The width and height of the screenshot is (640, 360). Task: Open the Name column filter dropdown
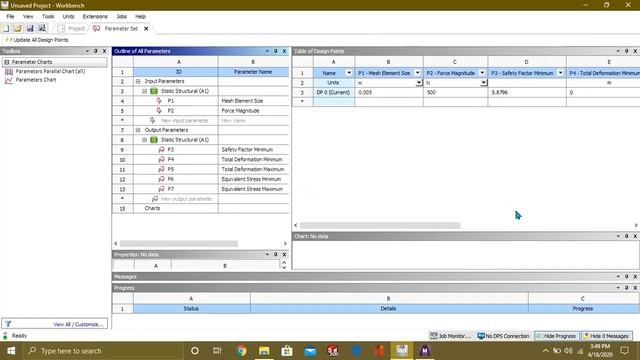pos(349,73)
